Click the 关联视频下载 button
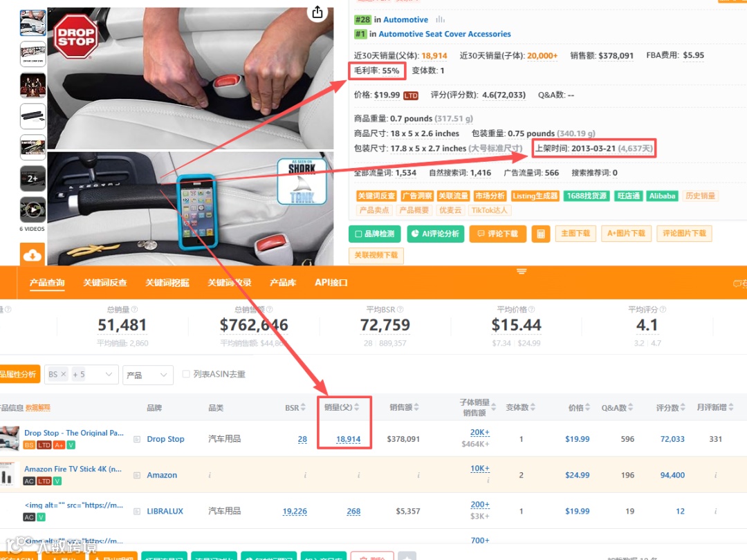This screenshot has width=747, height=560. point(376,255)
